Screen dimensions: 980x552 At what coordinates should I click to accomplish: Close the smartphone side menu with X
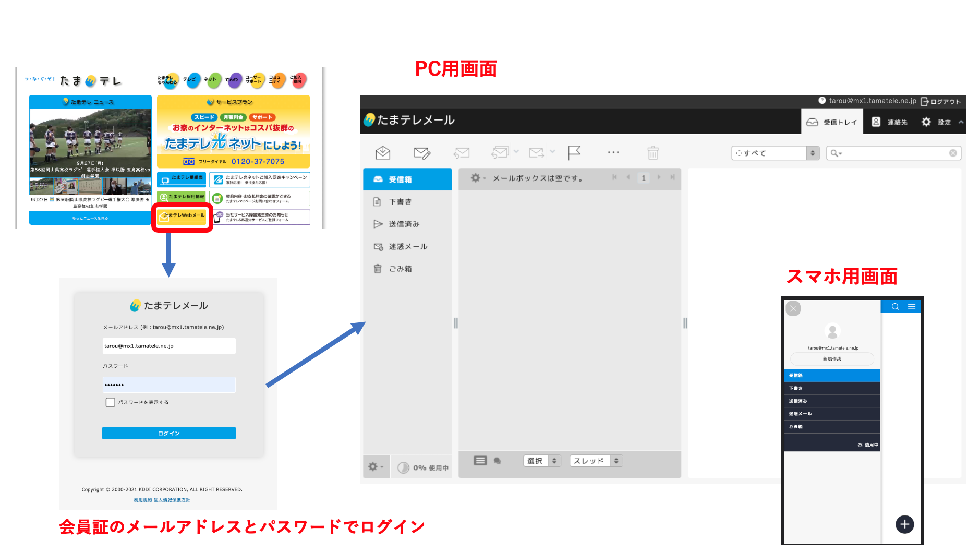(x=793, y=308)
